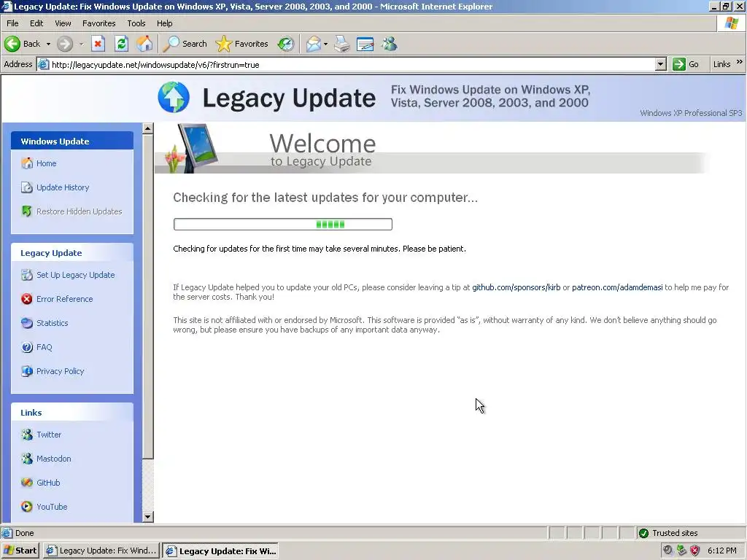Click the Forward arrow icon
Screen dimensions: 747x560
click(x=65, y=44)
